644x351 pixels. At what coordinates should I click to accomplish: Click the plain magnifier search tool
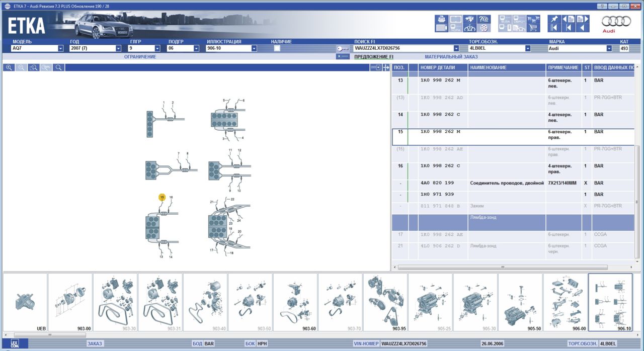coord(59,67)
